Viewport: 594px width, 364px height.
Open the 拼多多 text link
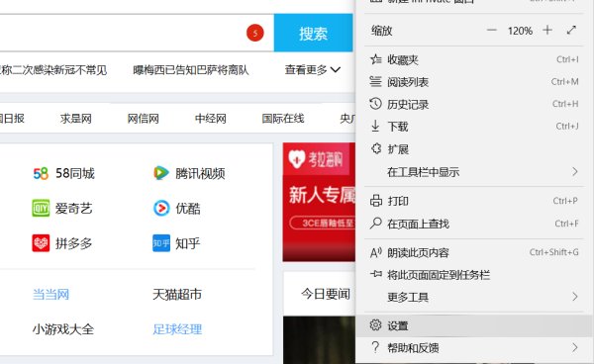[x=73, y=243]
